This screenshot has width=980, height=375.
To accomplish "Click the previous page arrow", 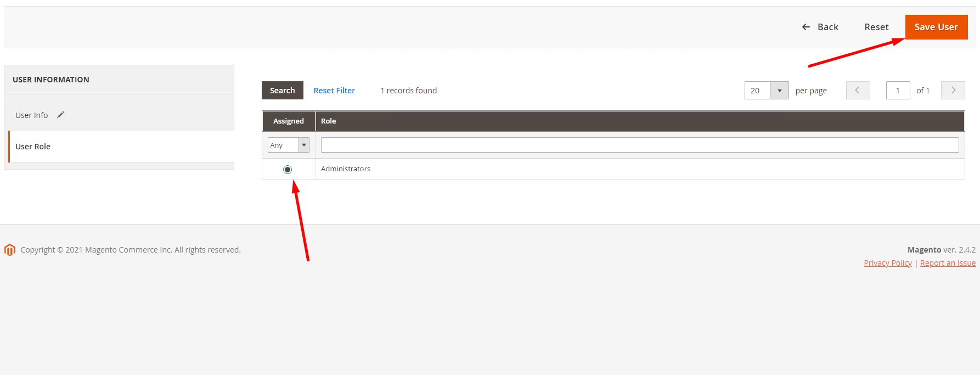I will 858,91.
